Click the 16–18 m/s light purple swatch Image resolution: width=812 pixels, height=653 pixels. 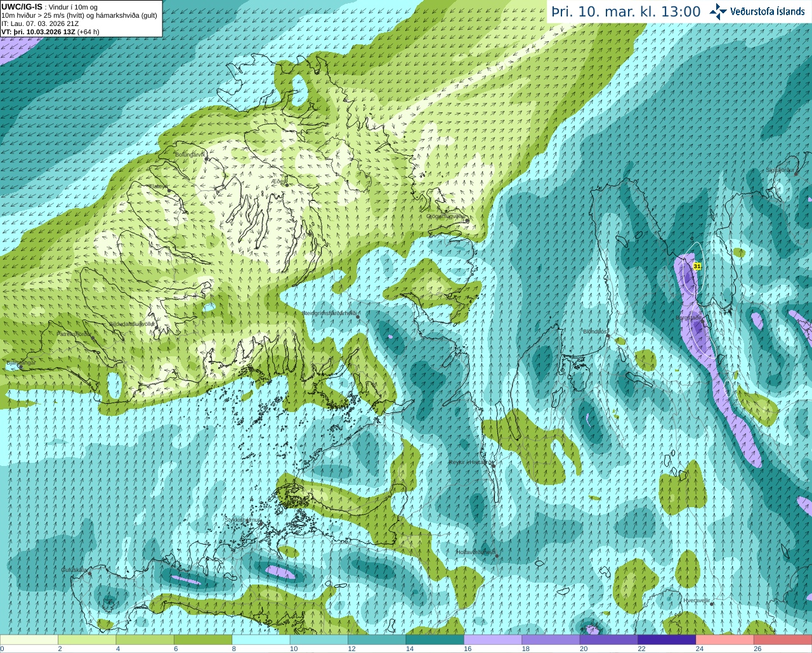493,640
